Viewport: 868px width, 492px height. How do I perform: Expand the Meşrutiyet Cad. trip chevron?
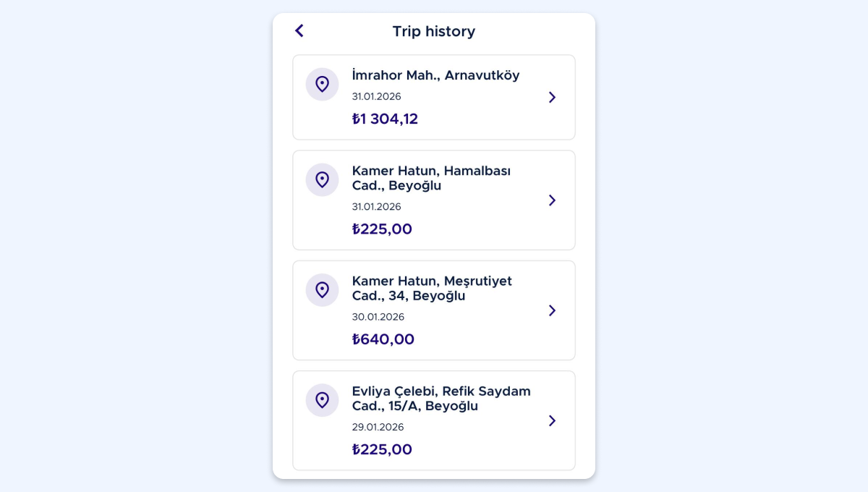(552, 310)
